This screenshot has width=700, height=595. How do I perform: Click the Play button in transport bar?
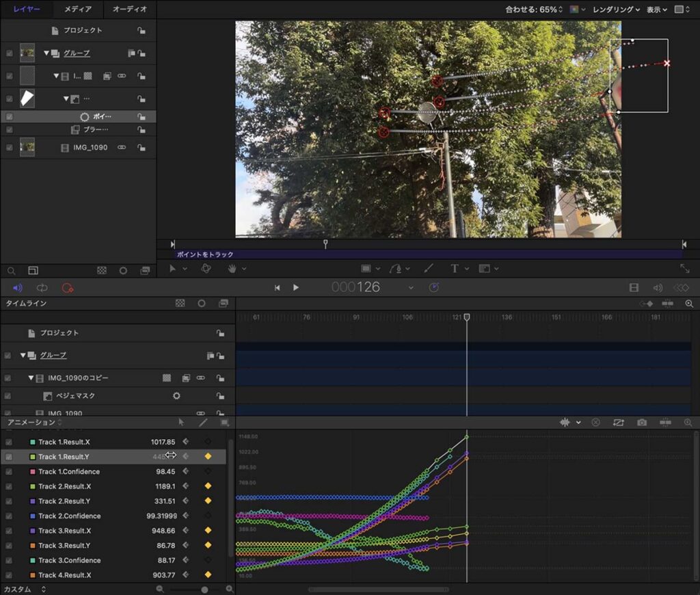(x=296, y=288)
